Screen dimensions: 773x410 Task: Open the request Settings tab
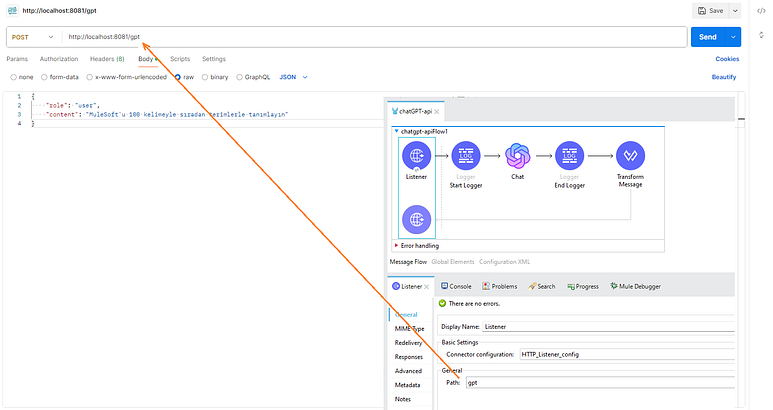point(214,59)
